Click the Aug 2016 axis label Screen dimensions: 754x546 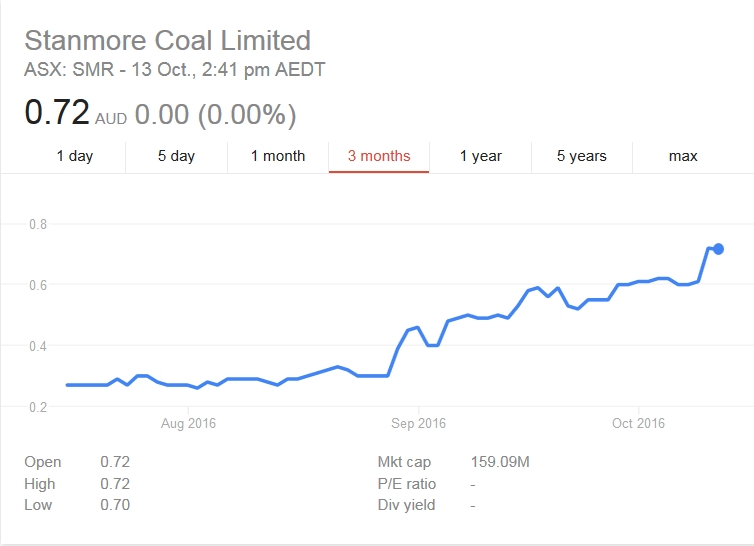coord(188,423)
